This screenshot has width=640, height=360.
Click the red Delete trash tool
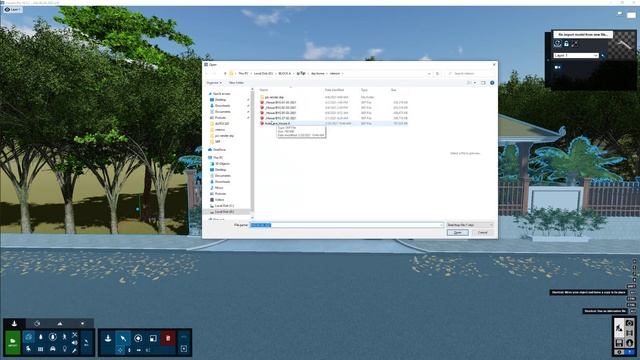(168, 338)
